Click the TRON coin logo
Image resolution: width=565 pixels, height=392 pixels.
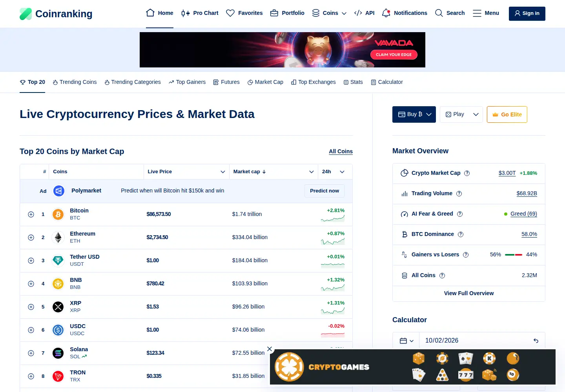(x=58, y=376)
